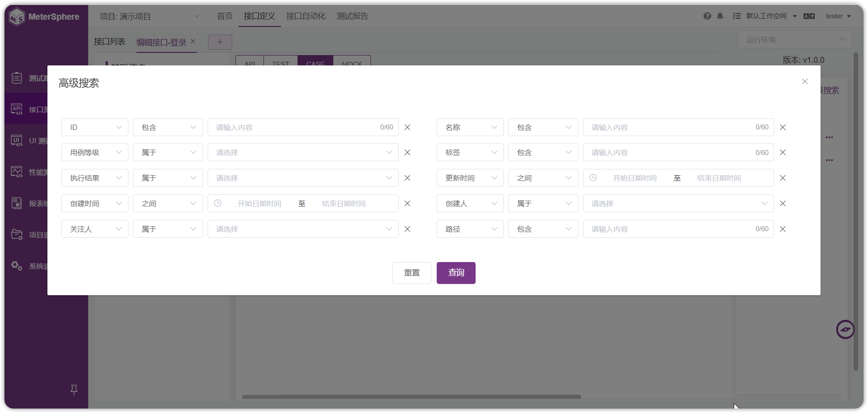Close the 高级搜索 dialog
868x413 pixels.
(805, 82)
